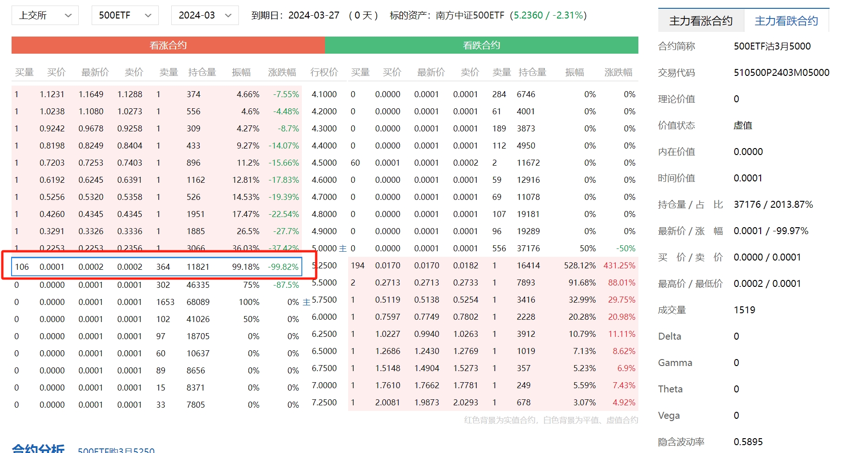This screenshot has width=868, height=453.
Task: Click the 行权价 column header
Action: pos(324,72)
